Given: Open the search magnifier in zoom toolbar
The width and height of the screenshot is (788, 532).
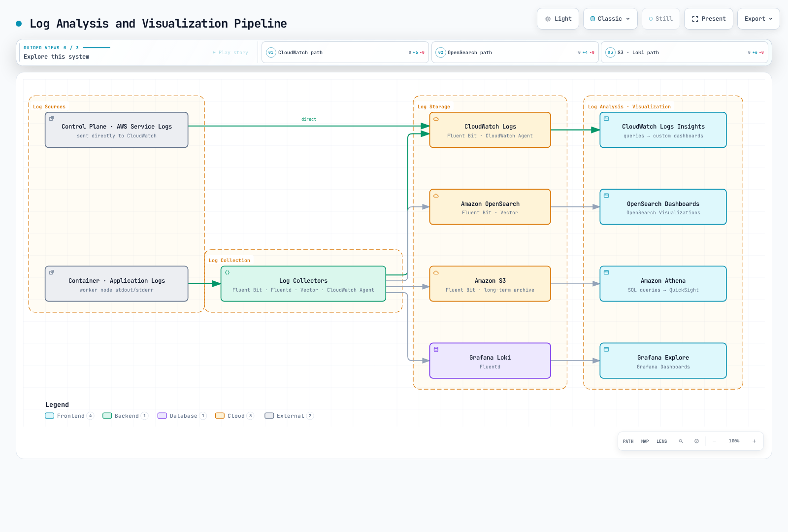Looking at the screenshot, I should [x=681, y=441].
